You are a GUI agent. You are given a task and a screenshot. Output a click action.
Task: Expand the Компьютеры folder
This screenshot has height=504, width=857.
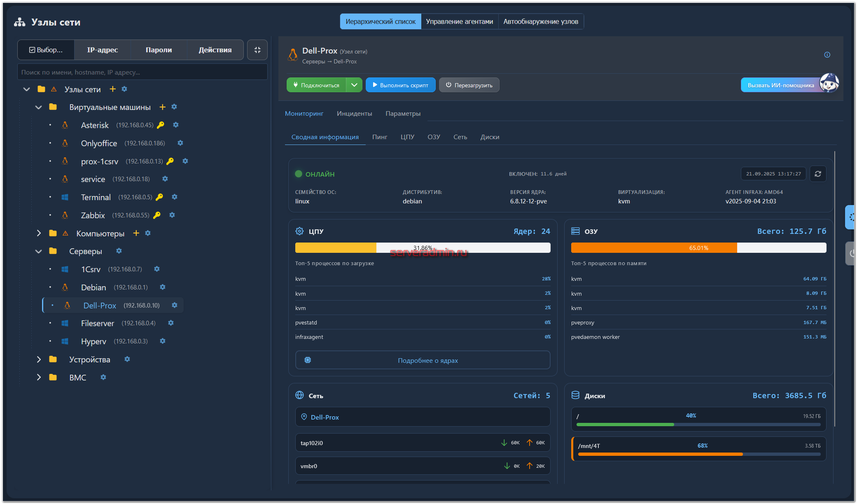tap(39, 233)
